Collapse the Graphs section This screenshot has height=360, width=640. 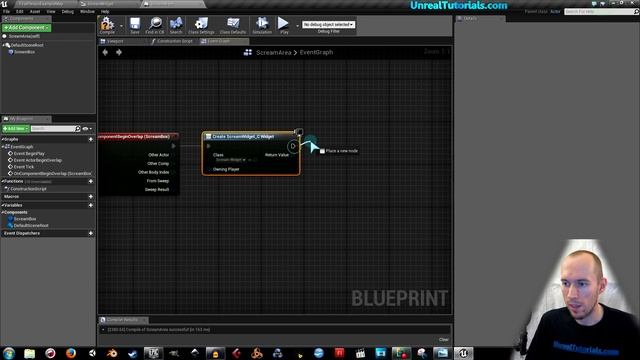2,139
